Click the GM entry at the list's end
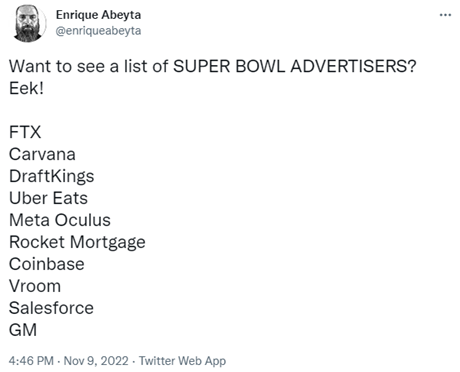The height and width of the screenshot is (372, 460). click(23, 330)
